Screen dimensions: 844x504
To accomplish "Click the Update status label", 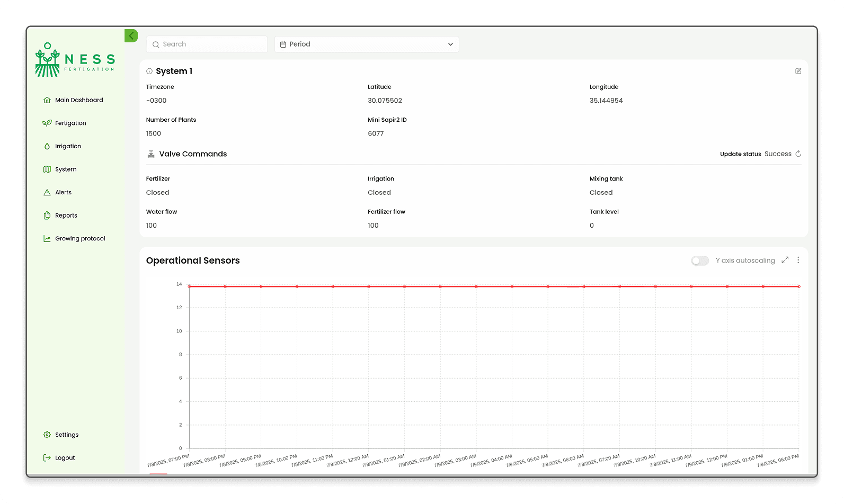I will [740, 154].
